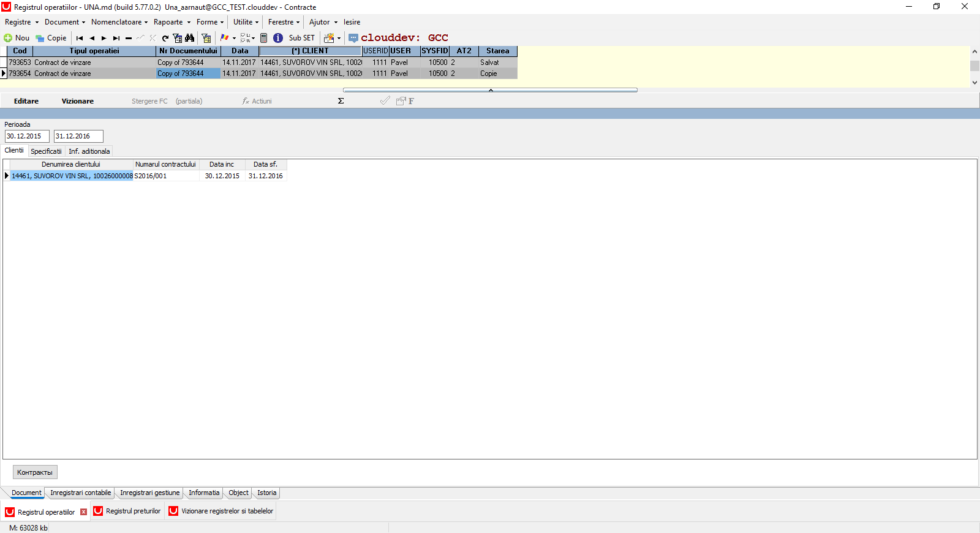Click the period start date field 30.12.2015

27,136
